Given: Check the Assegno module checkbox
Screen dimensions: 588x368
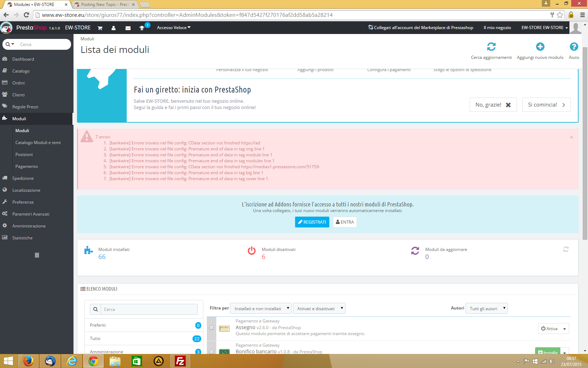Looking at the screenshot, I should click(211, 328).
